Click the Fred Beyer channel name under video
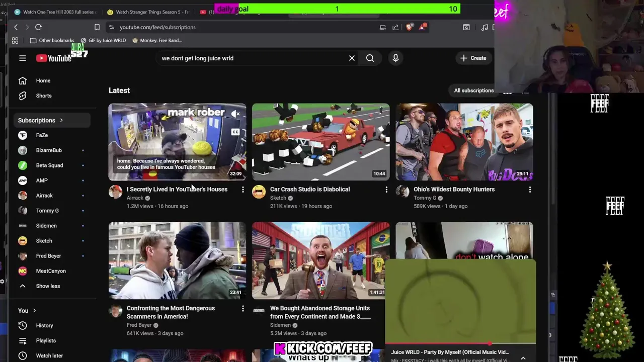The height and width of the screenshot is (362, 644). point(139,325)
